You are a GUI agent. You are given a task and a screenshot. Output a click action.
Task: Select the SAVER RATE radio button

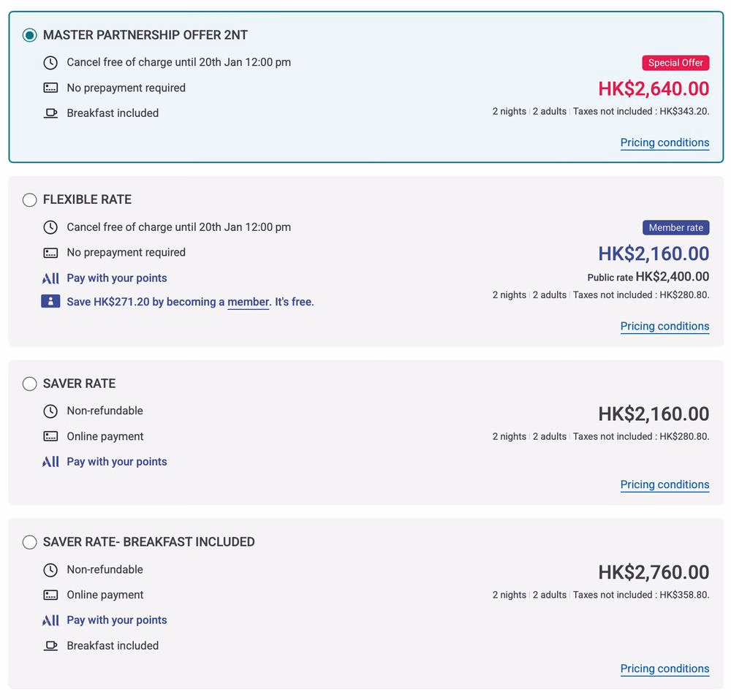coord(29,384)
